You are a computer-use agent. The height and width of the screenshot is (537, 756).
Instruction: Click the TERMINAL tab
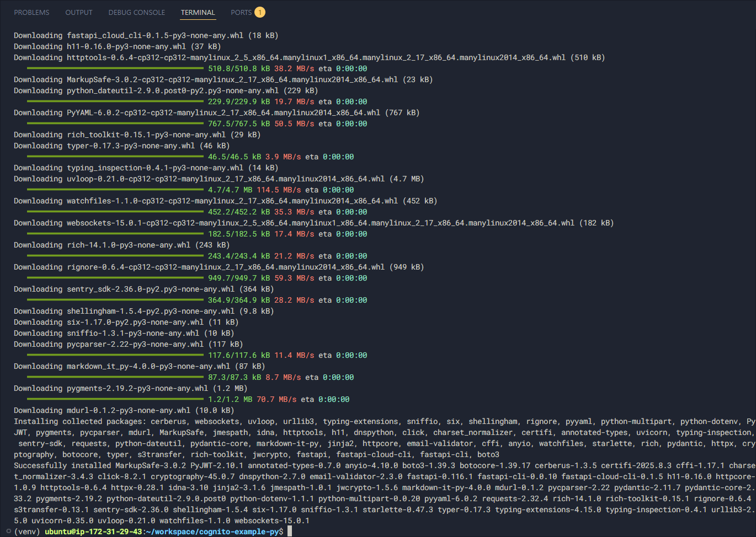click(x=198, y=12)
